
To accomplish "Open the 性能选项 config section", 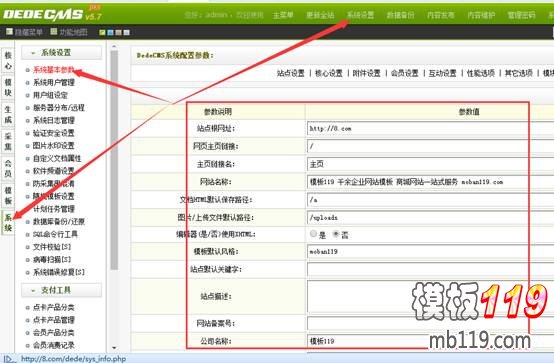I will click(x=481, y=73).
